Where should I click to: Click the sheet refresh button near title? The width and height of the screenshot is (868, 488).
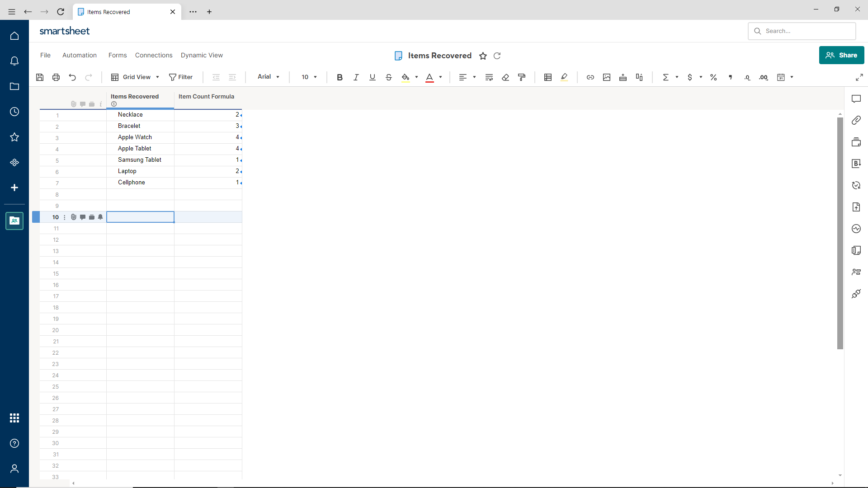(497, 56)
